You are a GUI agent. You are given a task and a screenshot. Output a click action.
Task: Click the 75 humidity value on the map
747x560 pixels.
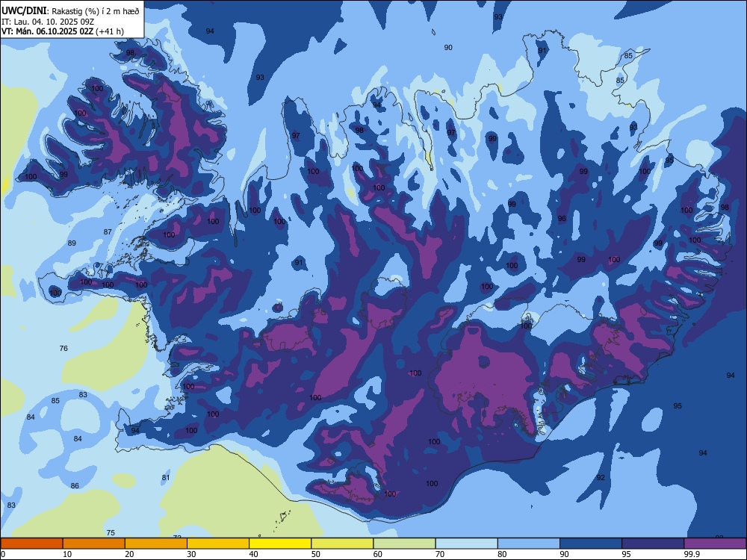(x=111, y=533)
